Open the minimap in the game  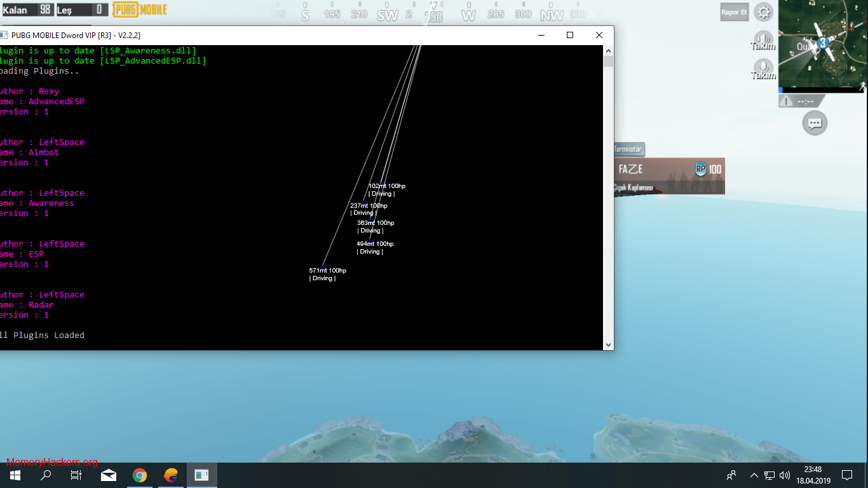[x=823, y=43]
